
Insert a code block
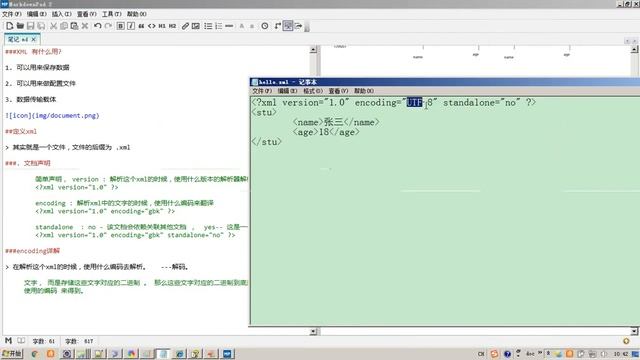[x=152, y=26]
